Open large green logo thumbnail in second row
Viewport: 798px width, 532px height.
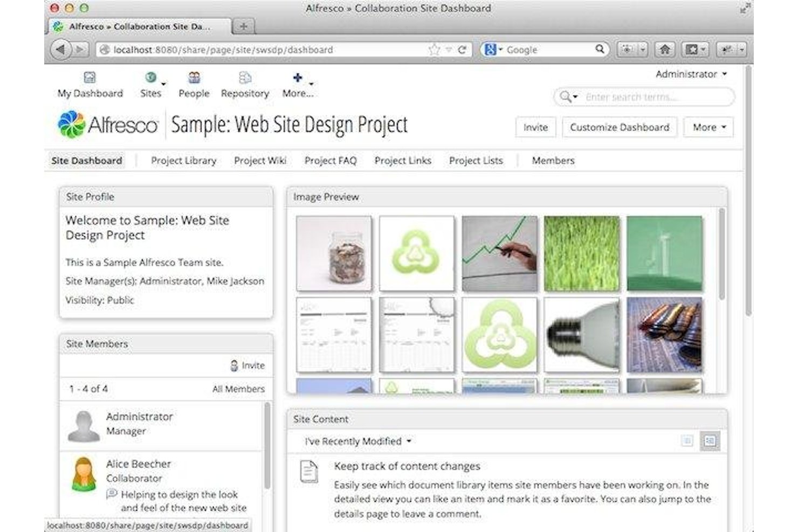click(x=499, y=335)
